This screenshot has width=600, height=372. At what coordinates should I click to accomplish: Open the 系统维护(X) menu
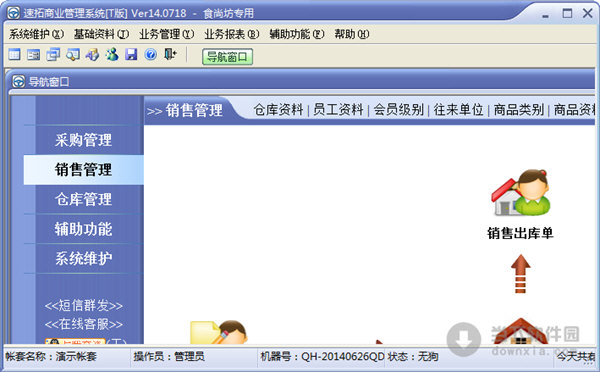click(x=37, y=34)
